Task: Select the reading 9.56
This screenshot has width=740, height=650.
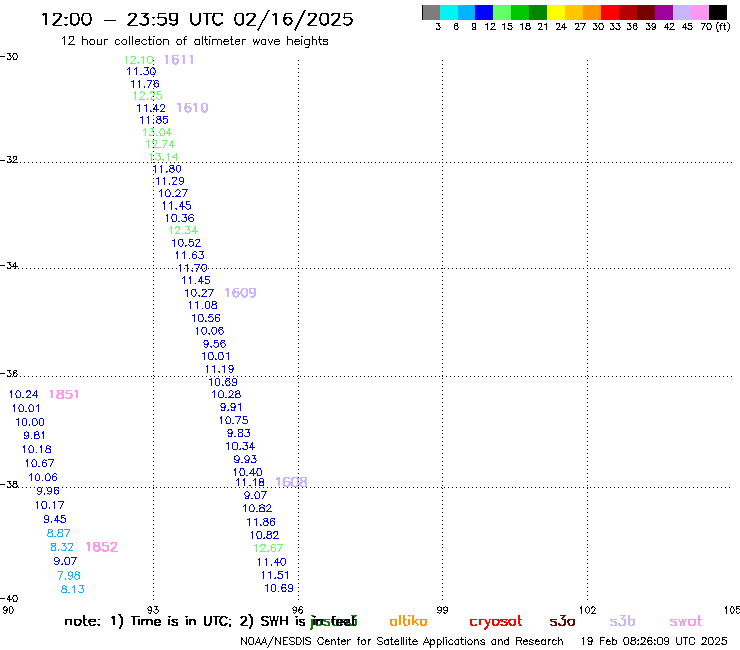Action: pyautogui.click(x=214, y=344)
